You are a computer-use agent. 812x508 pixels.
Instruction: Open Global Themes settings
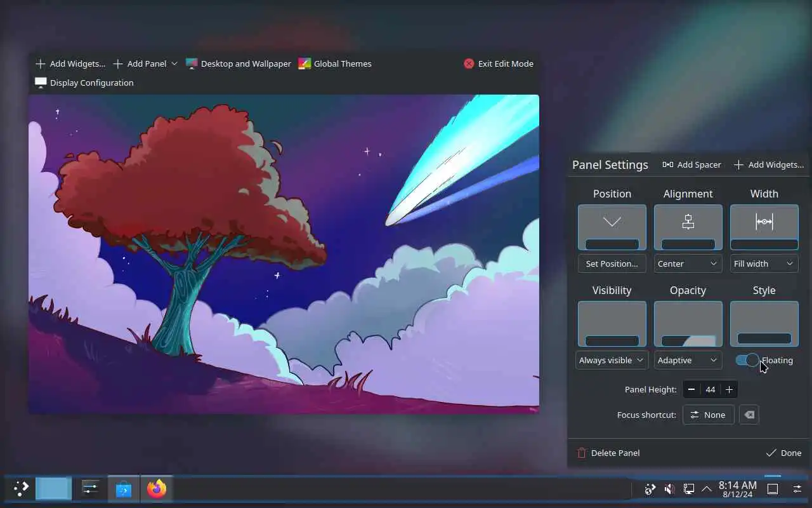[335, 63]
